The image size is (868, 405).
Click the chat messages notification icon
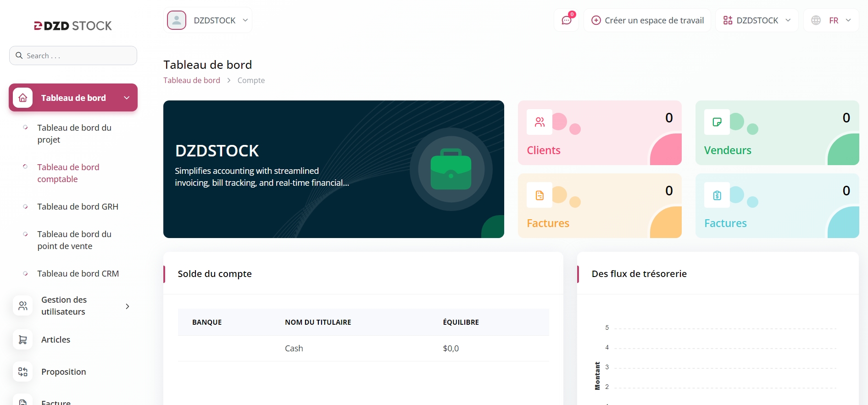click(x=566, y=21)
